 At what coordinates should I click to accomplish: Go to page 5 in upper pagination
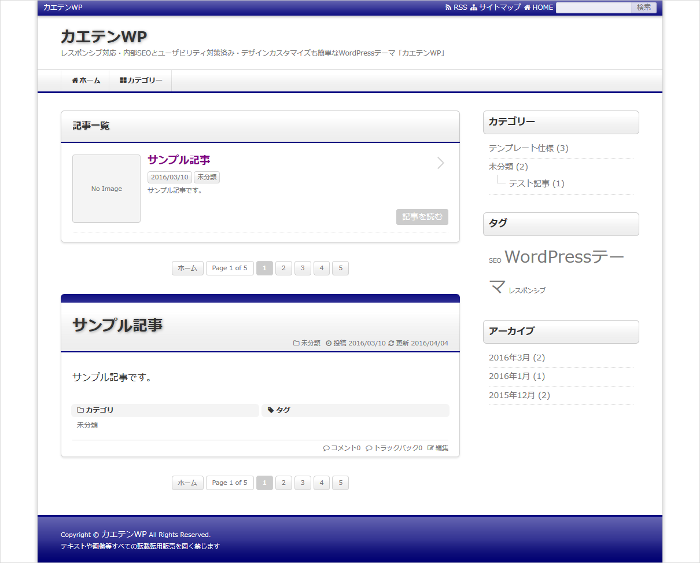pyautogui.click(x=340, y=268)
